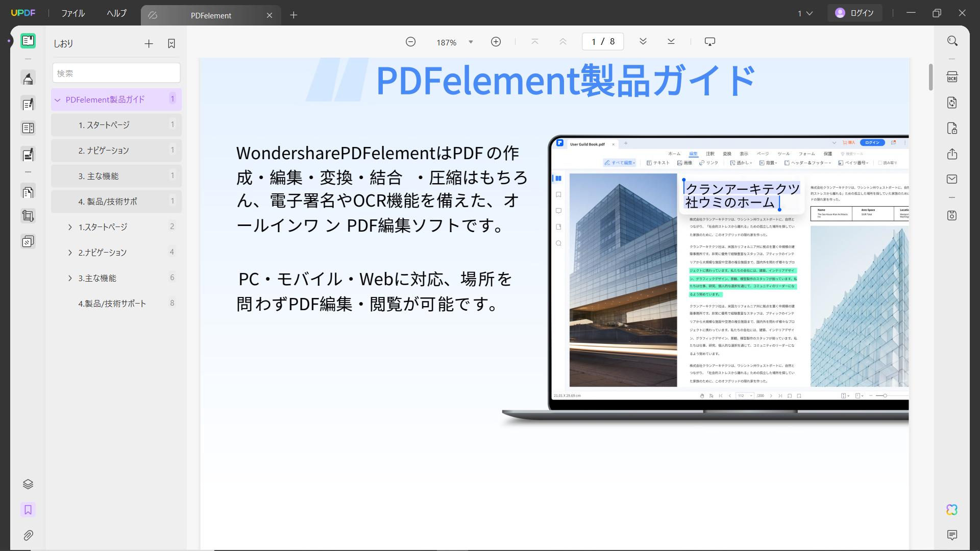Toggle the Bookmark panel icon at bottom left

pos(28,510)
